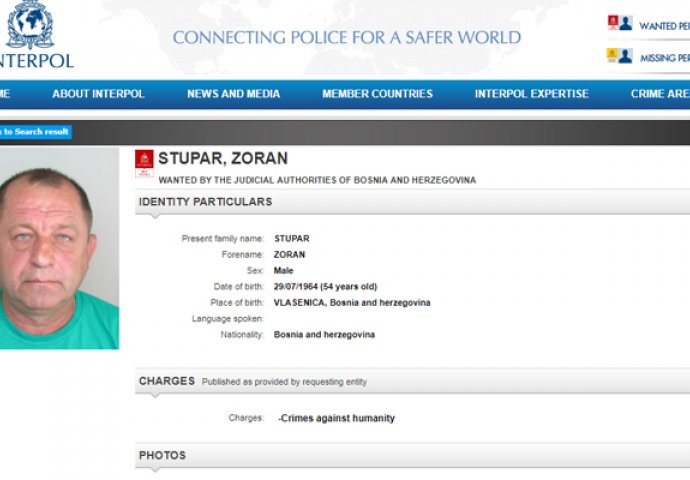Screen dimensions: 690x480
Task: Click Back to Search result button
Action: coord(35,132)
